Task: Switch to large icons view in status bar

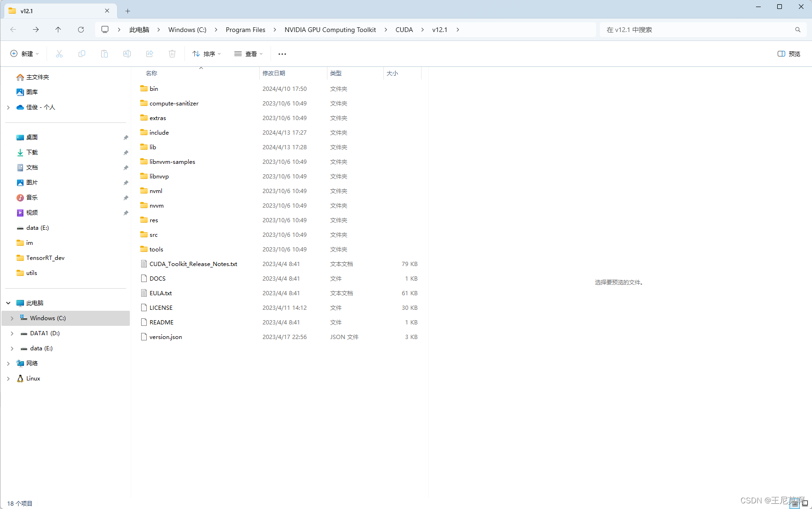Action: click(805, 503)
